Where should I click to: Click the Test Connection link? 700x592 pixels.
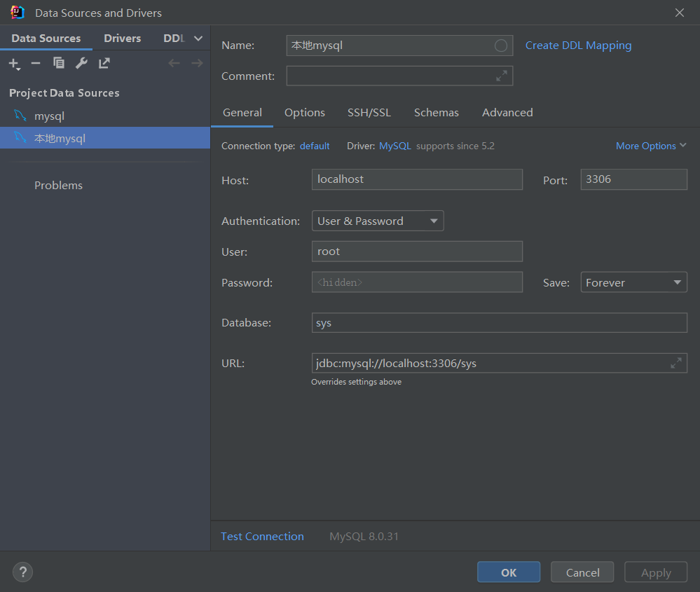262,537
